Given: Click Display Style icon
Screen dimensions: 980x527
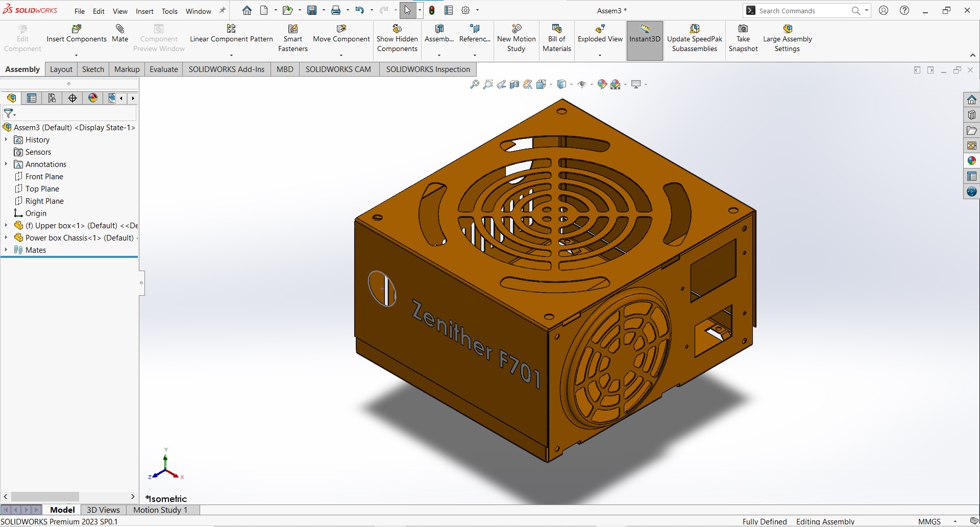Looking at the screenshot, I should [x=562, y=84].
